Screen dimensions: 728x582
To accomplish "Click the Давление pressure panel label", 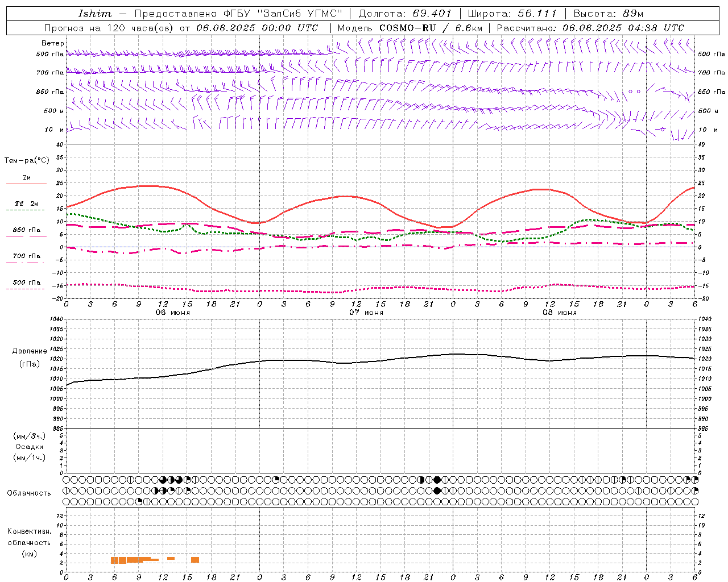I will (x=29, y=351).
